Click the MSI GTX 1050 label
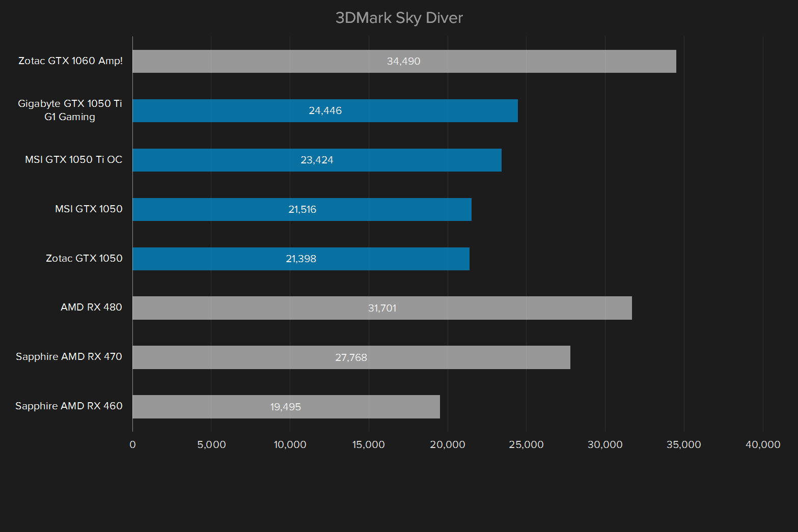This screenshot has width=798, height=532. pyautogui.click(x=89, y=209)
